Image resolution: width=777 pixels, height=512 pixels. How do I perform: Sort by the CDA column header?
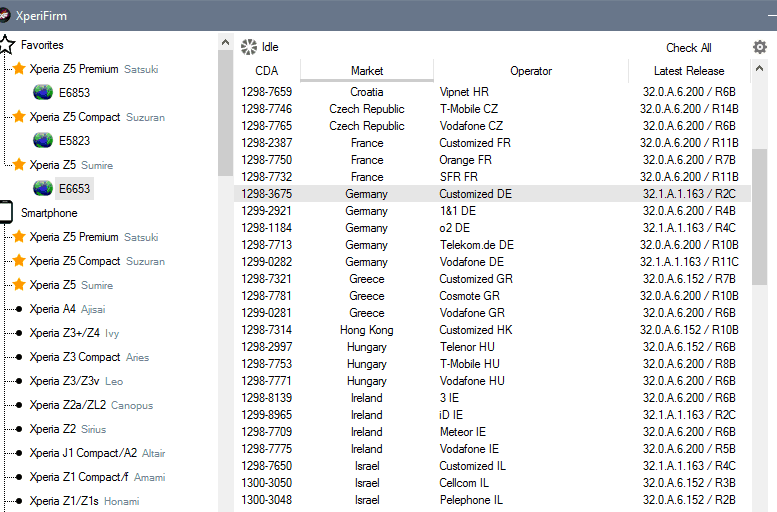tap(267, 71)
